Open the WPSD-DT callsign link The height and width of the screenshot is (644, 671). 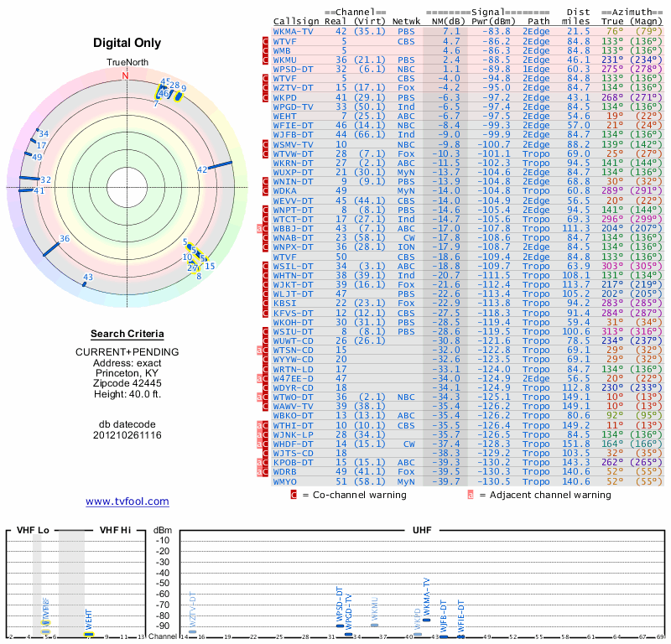[293, 69]
